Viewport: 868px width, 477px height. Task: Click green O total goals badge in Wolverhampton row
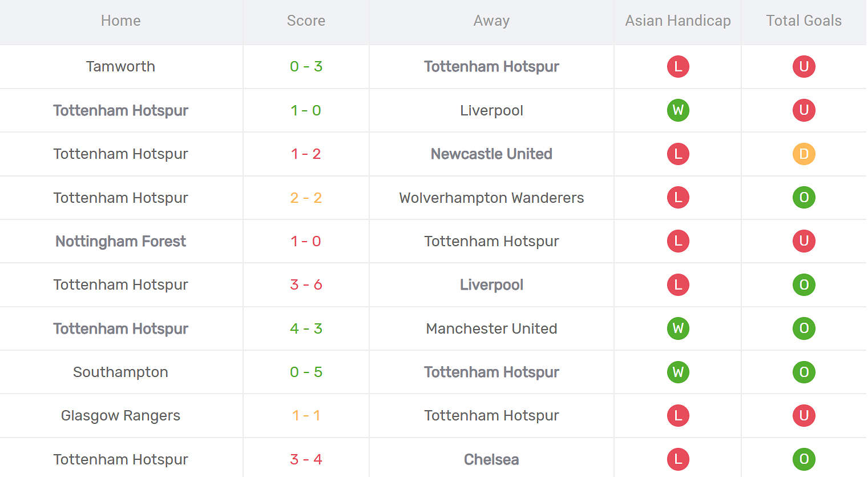[x=804, y=198]
